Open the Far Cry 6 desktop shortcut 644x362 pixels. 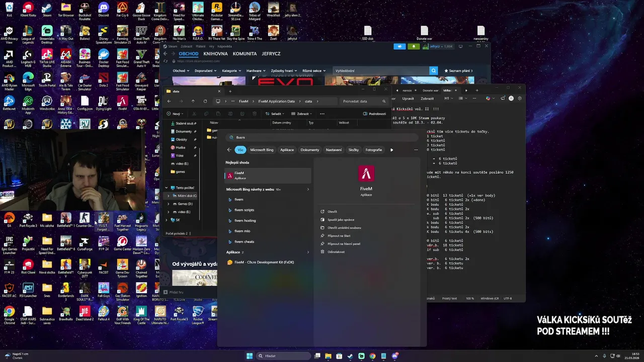click(122, 10)
